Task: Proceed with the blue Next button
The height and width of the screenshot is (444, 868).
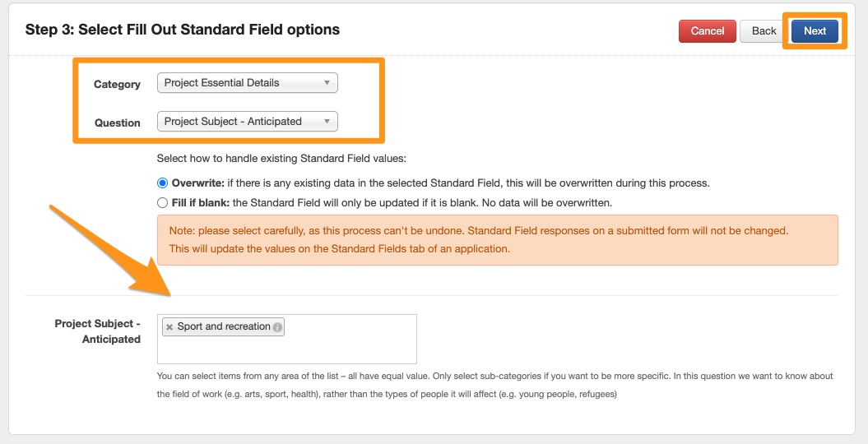Action: pos(815,31)
